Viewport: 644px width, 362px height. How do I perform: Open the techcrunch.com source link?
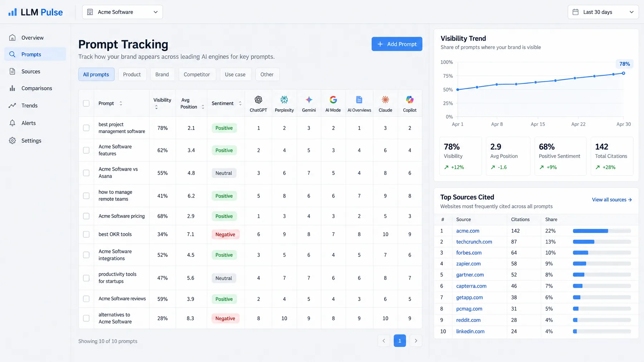pyautogui.click(x=474, y=242)
